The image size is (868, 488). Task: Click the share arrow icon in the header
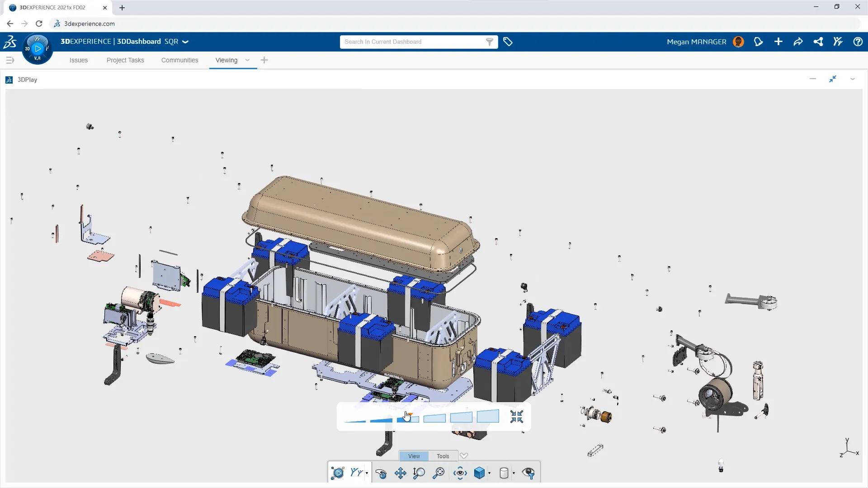tap(798, 42)
